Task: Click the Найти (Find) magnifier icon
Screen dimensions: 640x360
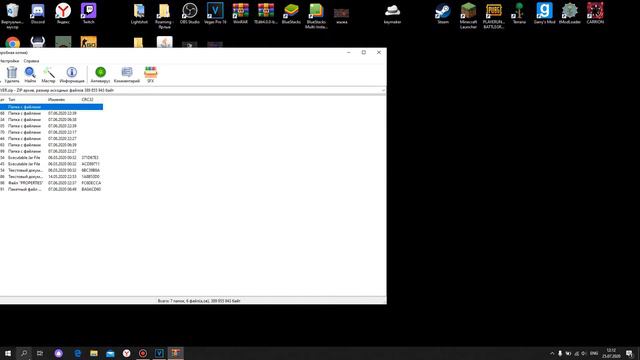Action: pyautogui.click(x=30, y=75)
